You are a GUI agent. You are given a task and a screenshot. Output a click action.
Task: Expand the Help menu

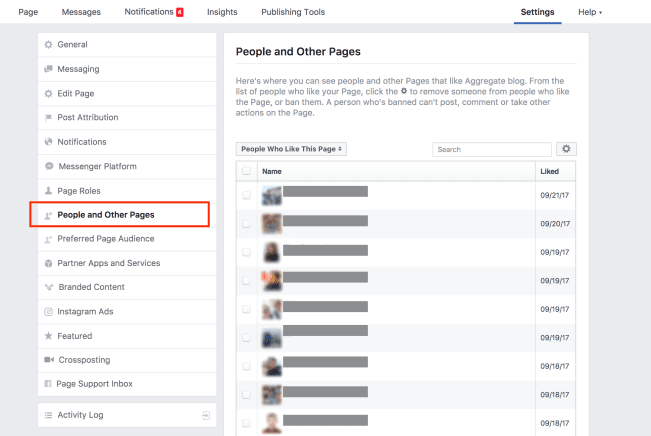(x=590, y=12)
